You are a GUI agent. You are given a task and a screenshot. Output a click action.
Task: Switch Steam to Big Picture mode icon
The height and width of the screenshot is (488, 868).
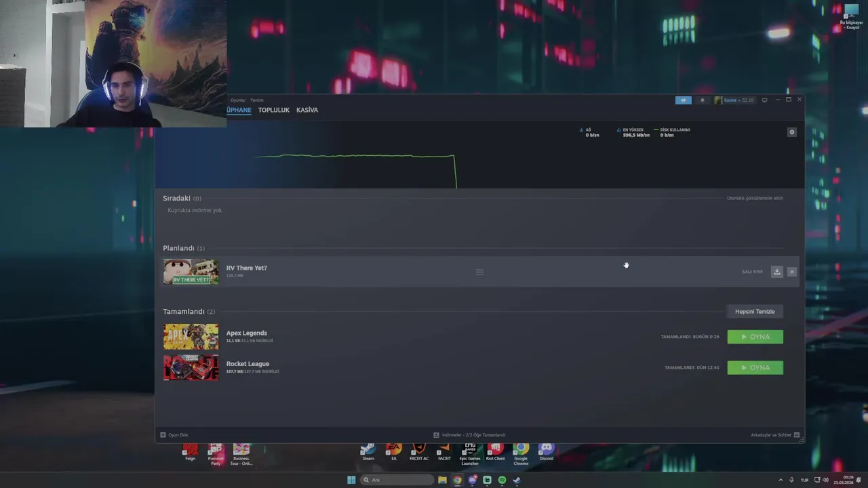click(764, 100)
